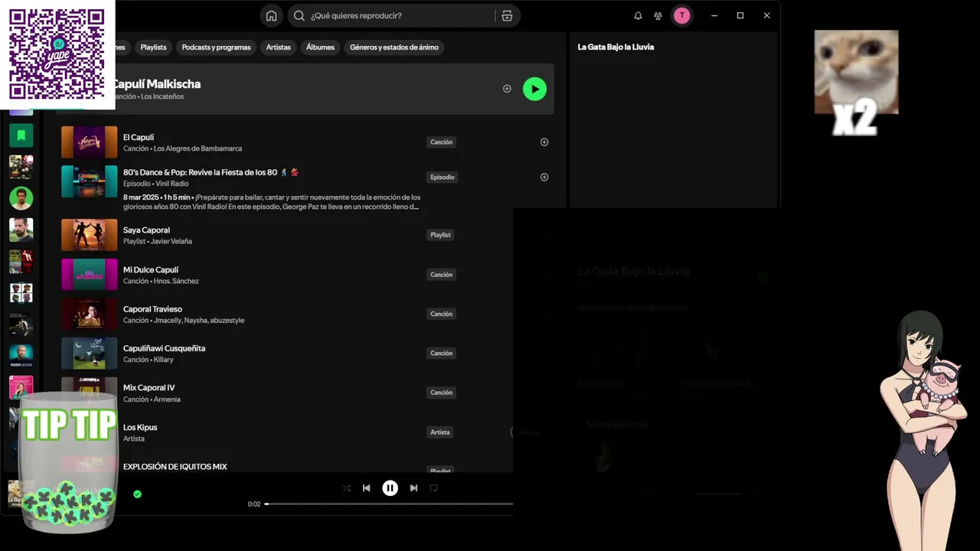Seek on the playback progress bar
The width and height of the screenshot is (980, 551).
click(389, 504)
